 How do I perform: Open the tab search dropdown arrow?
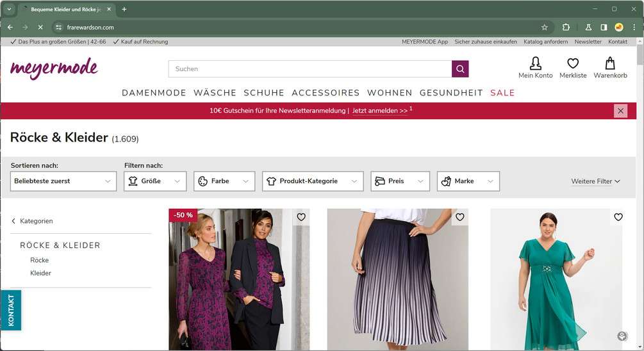9,9
